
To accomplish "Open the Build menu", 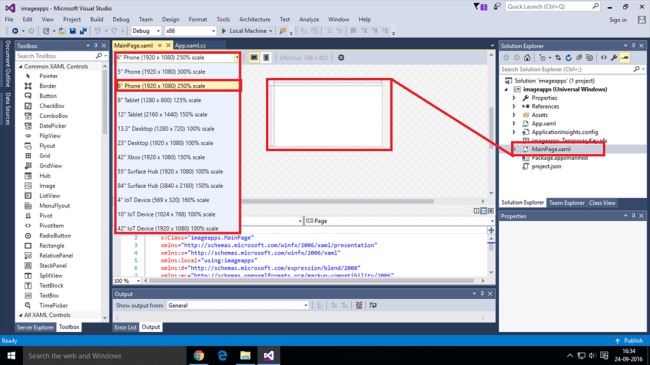I will [97, 19].
